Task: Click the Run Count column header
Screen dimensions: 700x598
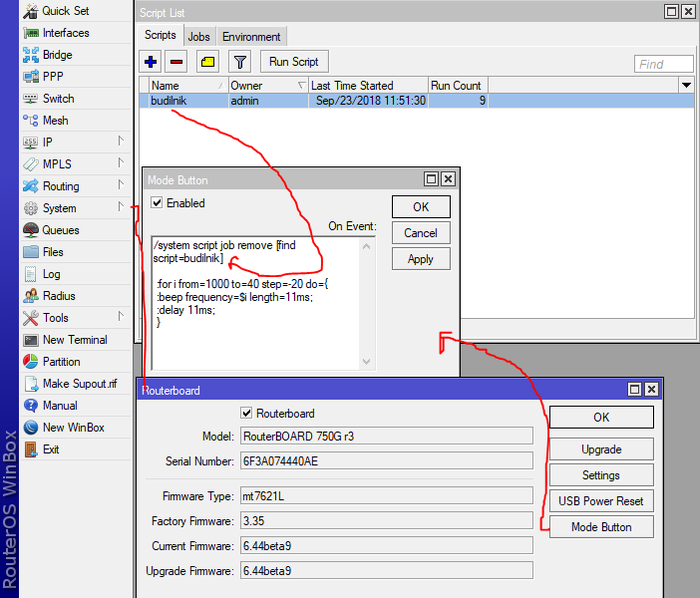Action: 458,85
